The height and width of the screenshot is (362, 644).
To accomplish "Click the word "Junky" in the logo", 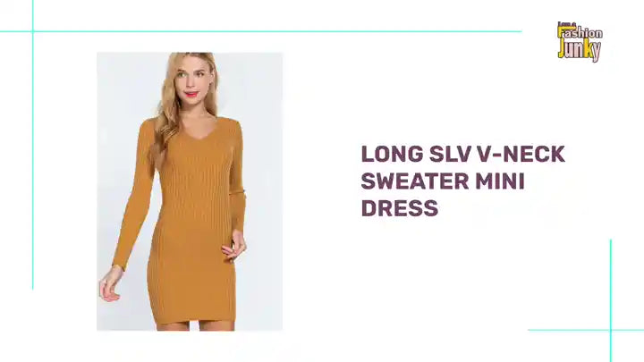I will [x=579, y=51].
